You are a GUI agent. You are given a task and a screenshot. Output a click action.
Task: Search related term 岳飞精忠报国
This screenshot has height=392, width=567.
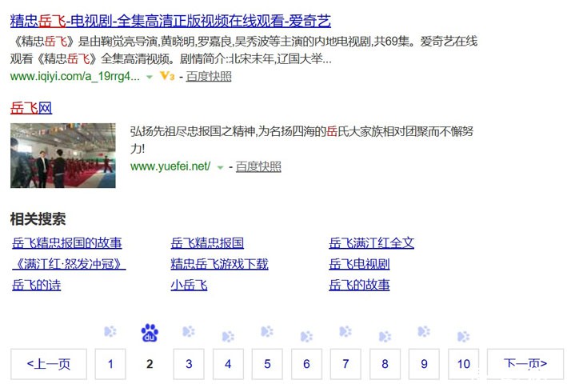207,243
